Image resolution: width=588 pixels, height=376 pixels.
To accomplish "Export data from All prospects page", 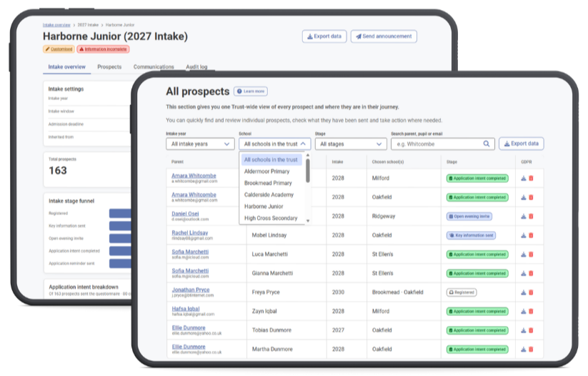I will click(x=522, y=144).
